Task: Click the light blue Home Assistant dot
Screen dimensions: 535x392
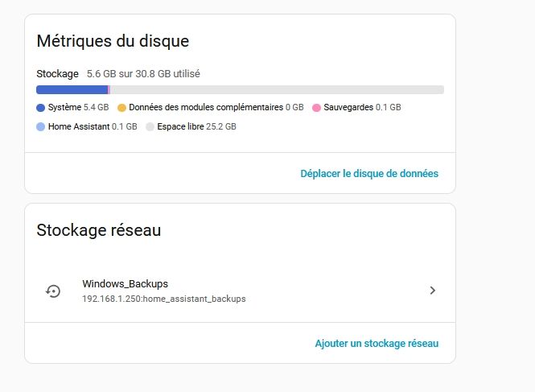Action: (41, 126)
